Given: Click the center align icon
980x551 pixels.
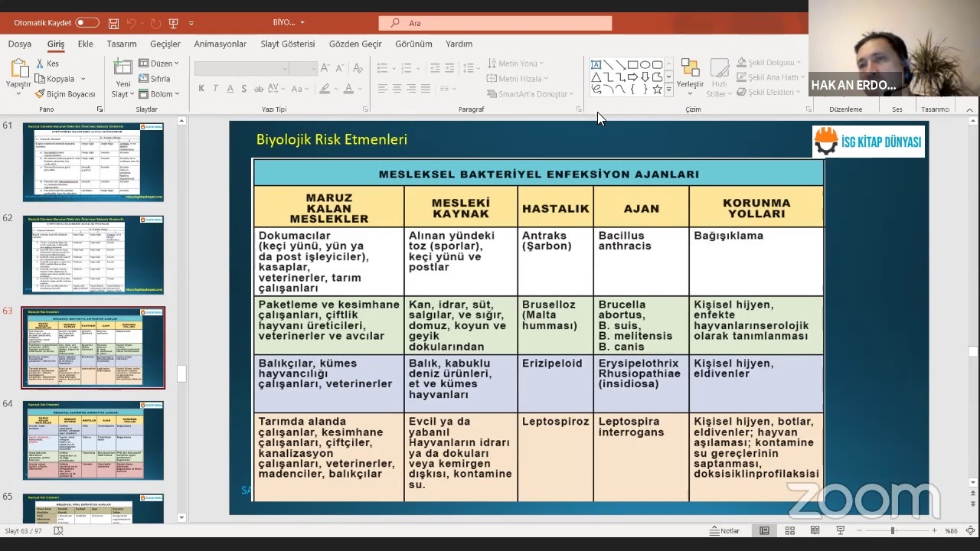Looking at the screenshot, I should (x=397, y=89).
